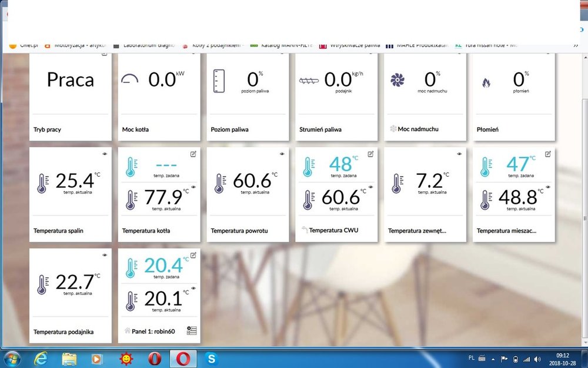The height and width of the screenshot is (368, 588).
Task: Edit the Temperatura CWU setpoint via pencil icon
Action: 370,154
